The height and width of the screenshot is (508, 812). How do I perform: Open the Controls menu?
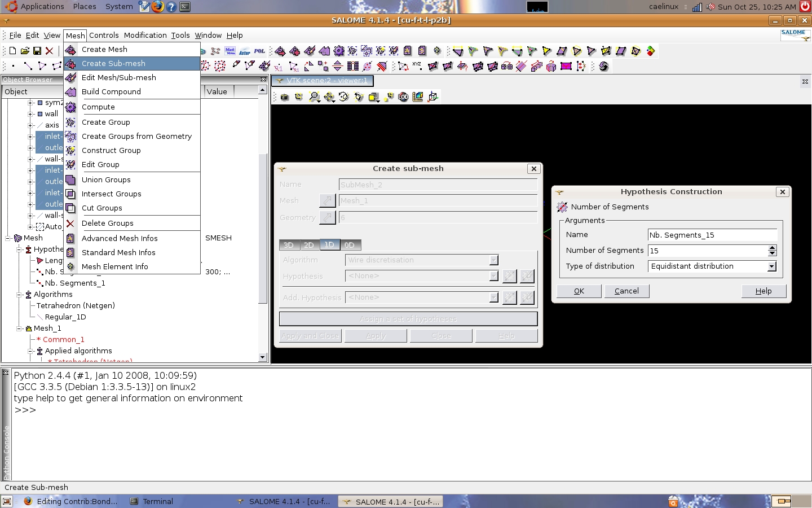pos(104,35)
